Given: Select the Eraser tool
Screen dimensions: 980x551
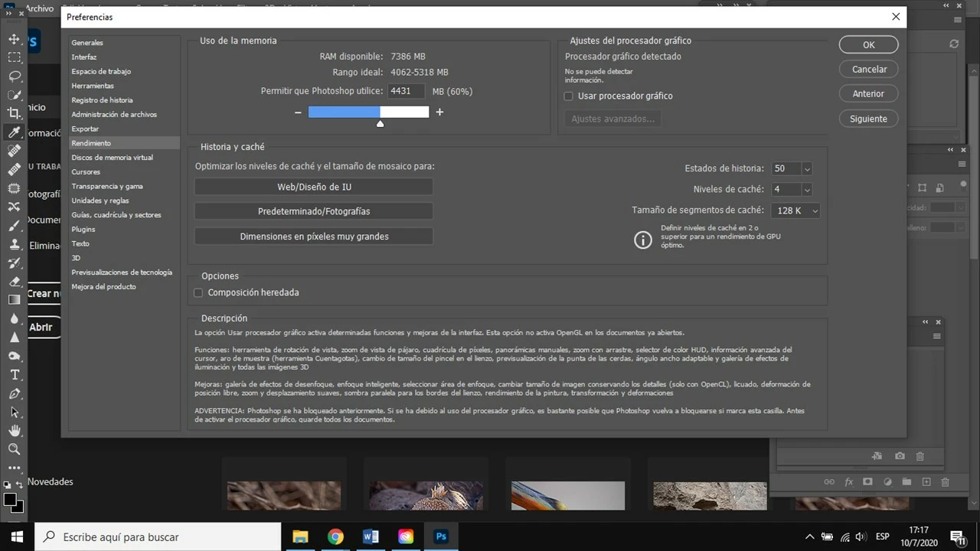Looking at the screenshot, I should coord(14,282).
